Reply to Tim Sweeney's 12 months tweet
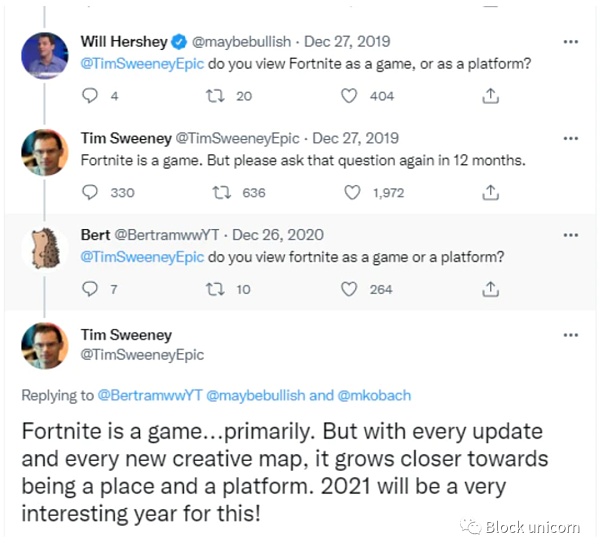600x552 pixels. tap(88, 192)
